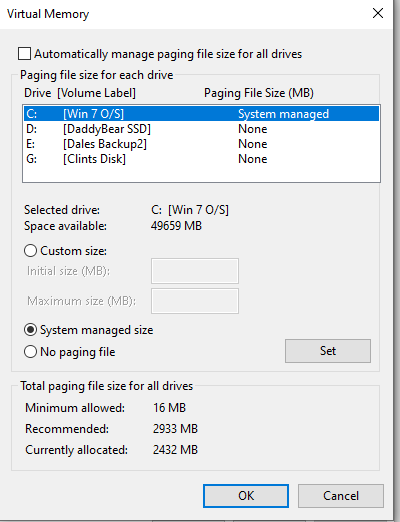This screenshot has height=522, width=400.
Task: Choose System managed size option
Action: coord(30,330)
